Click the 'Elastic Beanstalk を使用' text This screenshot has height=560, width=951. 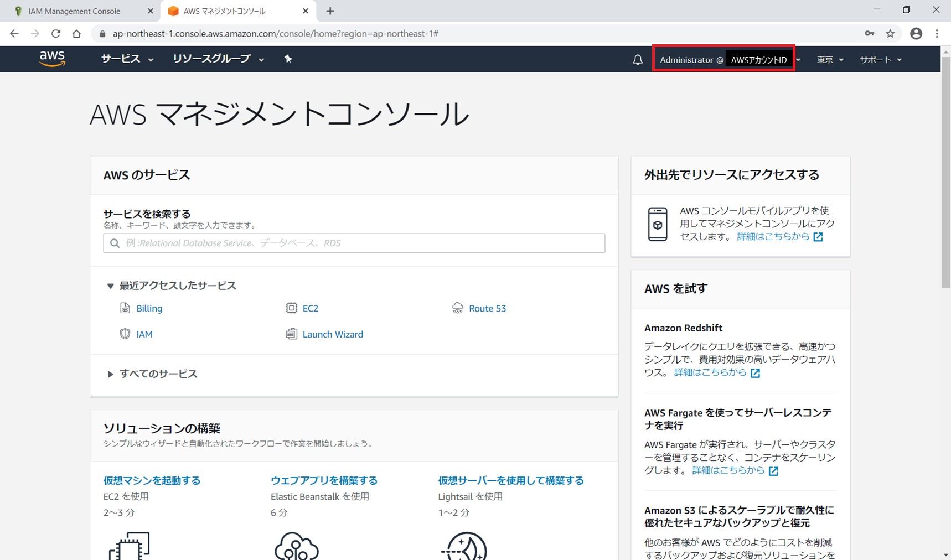click(319, 496)
